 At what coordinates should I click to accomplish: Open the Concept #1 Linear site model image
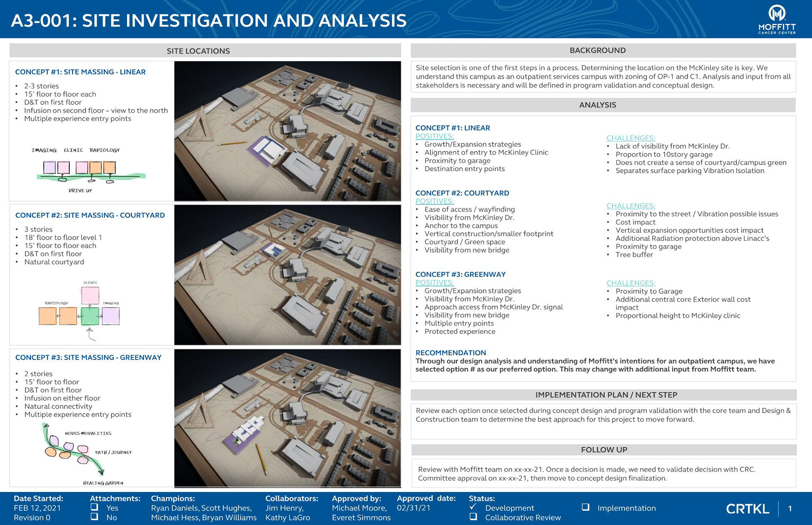pyautogui.click(x=288, y=131)
